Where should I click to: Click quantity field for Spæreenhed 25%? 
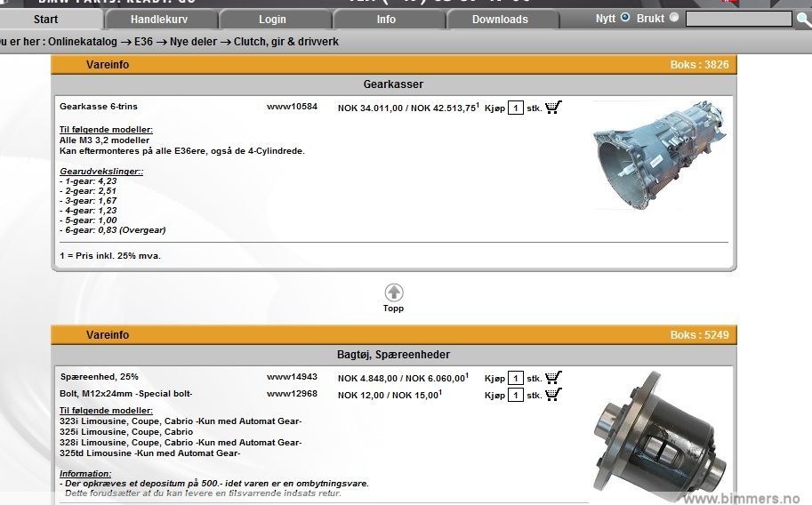pyautogui.click(x=516, y=378)
